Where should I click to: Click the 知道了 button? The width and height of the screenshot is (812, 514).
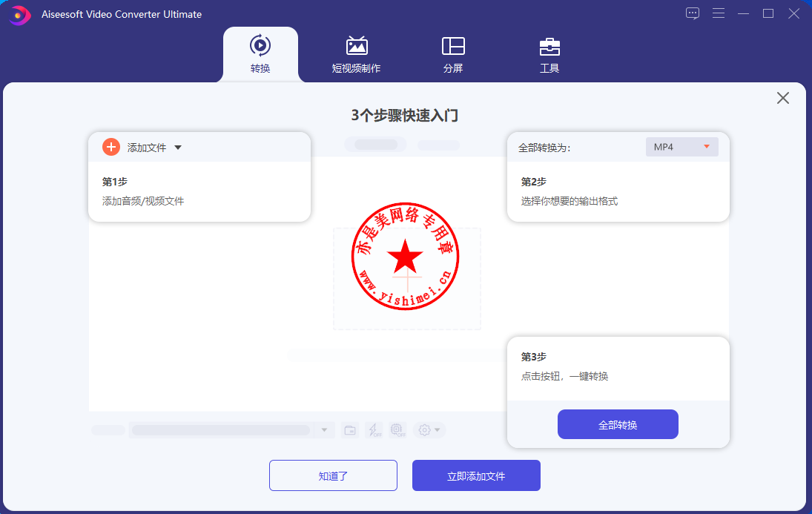(x=333, y=475)
